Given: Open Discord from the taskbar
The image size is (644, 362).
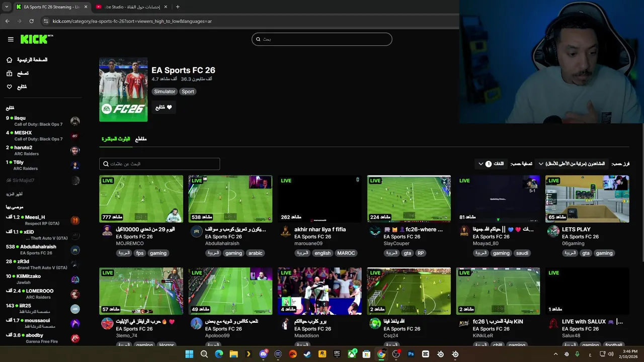Looking at the screenshot, I should [263, 354].
